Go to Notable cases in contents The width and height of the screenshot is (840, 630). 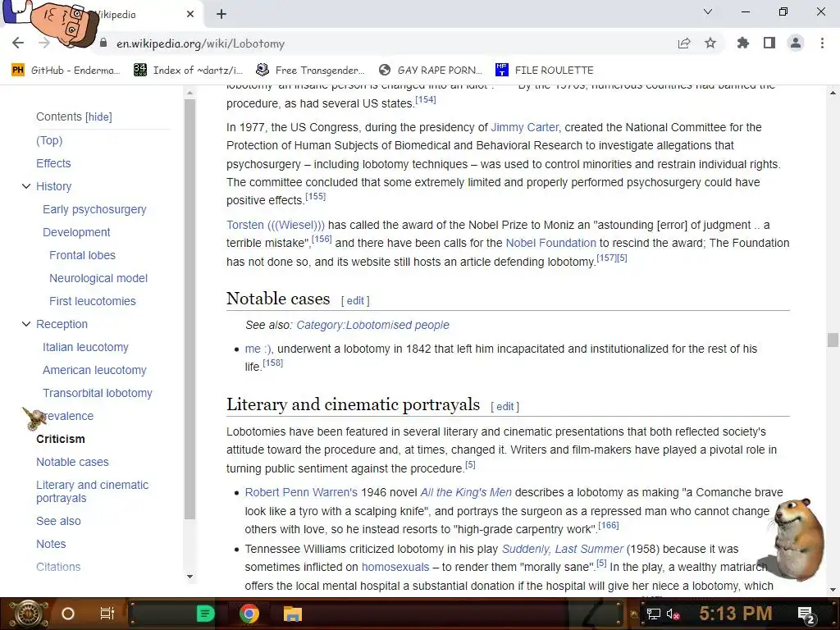point(72,463)
